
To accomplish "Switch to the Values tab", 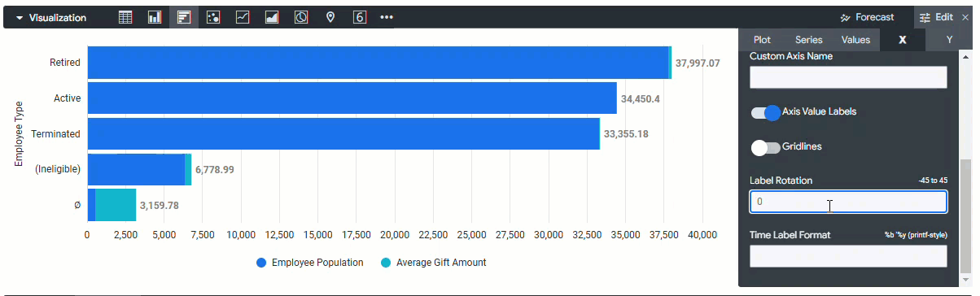I will (855, 39).
